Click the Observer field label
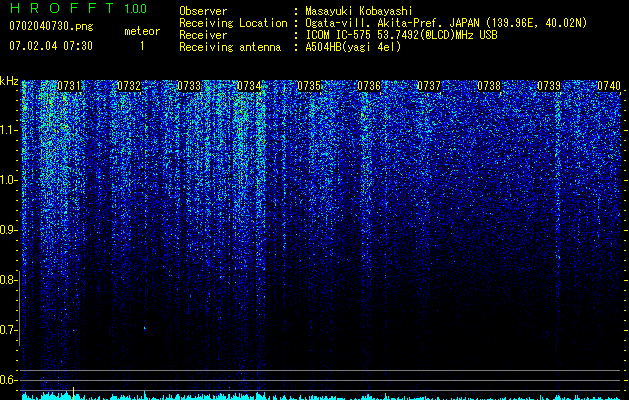629x400 pixels. tap(203, 11)
